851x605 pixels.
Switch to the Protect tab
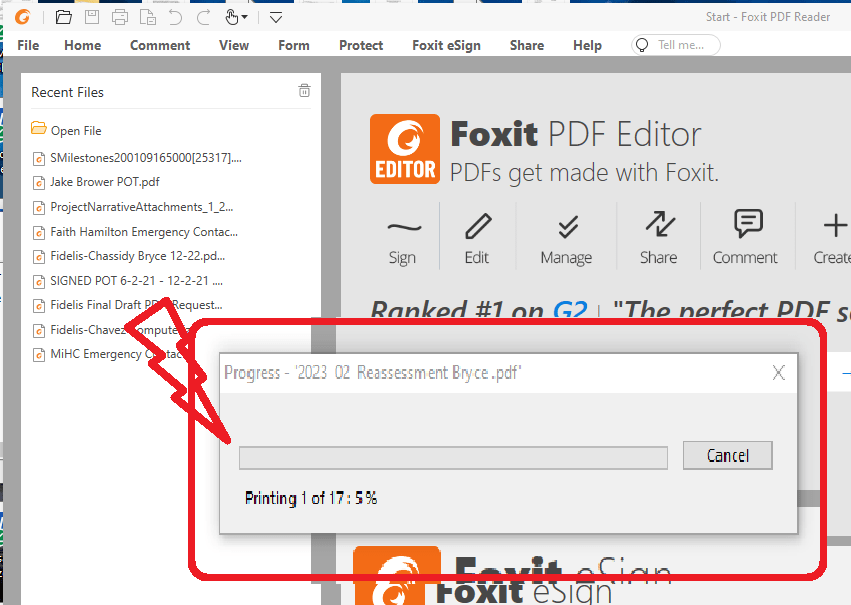[x=361, y=46]
